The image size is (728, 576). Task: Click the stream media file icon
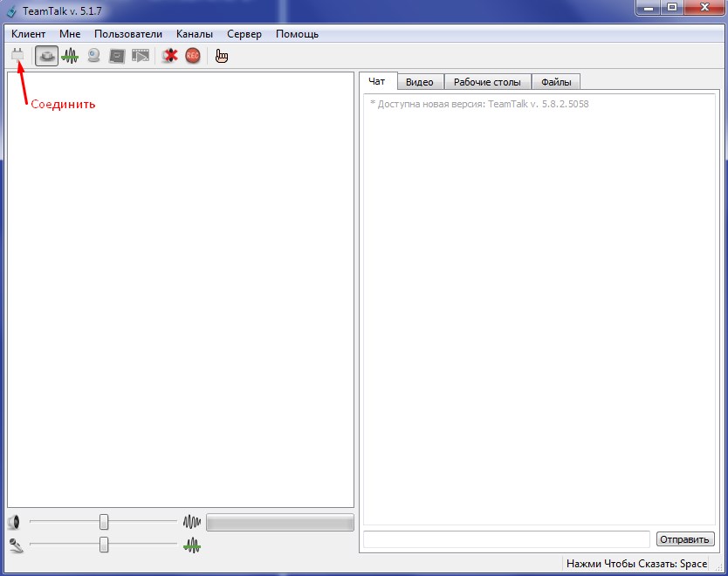140,56
